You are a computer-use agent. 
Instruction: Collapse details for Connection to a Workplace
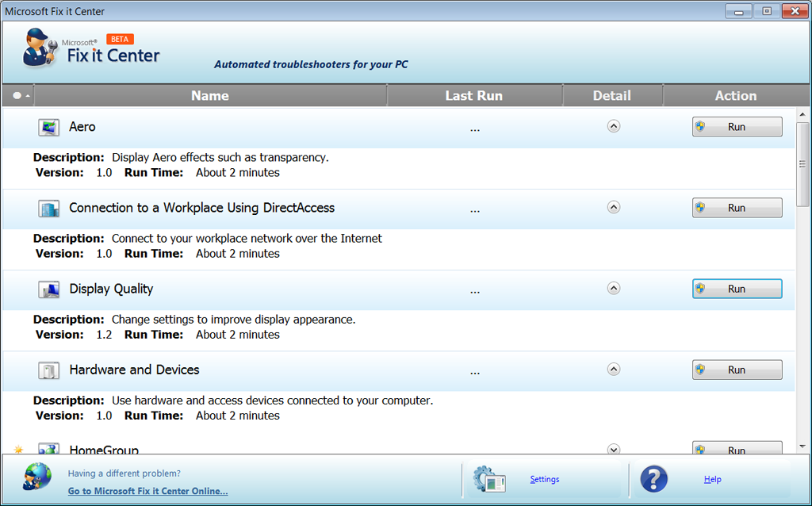(614, 208)
